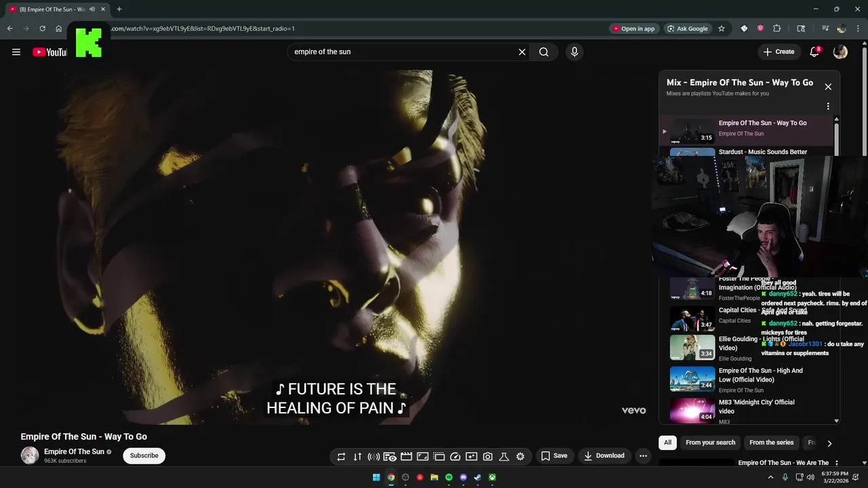
Task: Show more filter chips with right arrow
Action: point(829,443)
